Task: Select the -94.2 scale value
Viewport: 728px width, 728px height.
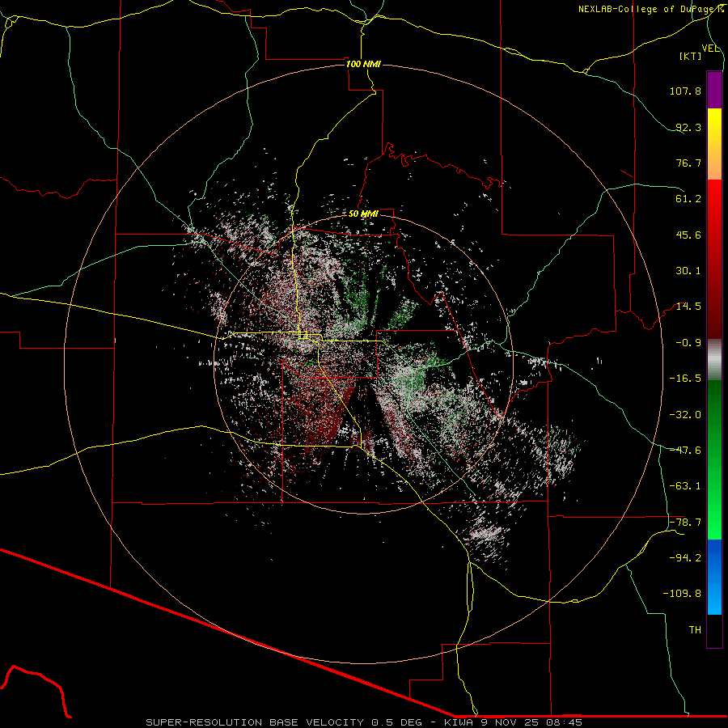Action: coord(685,558)
